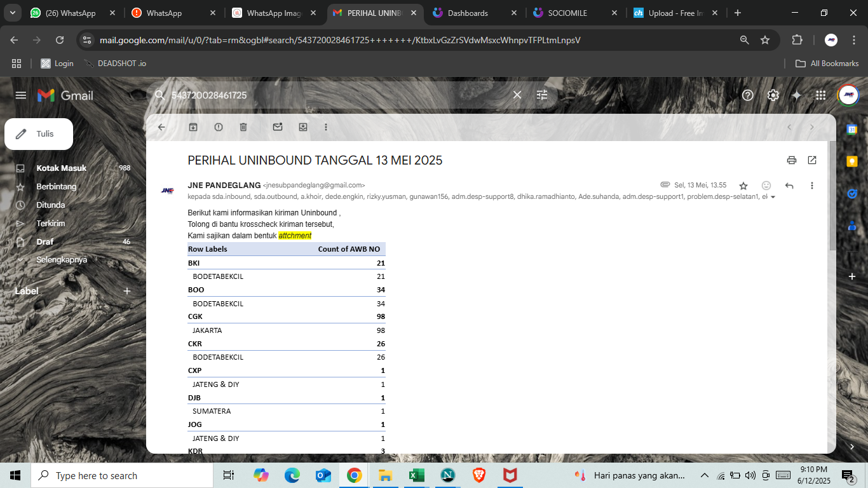868x488 pixels.
Task: Open Login bookmark
Action: pyautogui.click(x=57, y=64)
